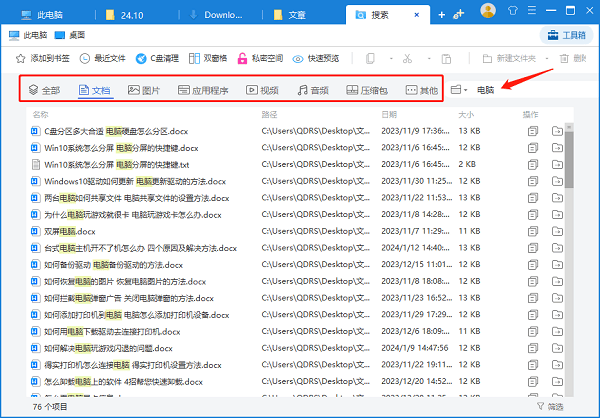This screenshot has height=418, width=600.
Task: Switch to the 文章 tab
Action: (290, 15)
